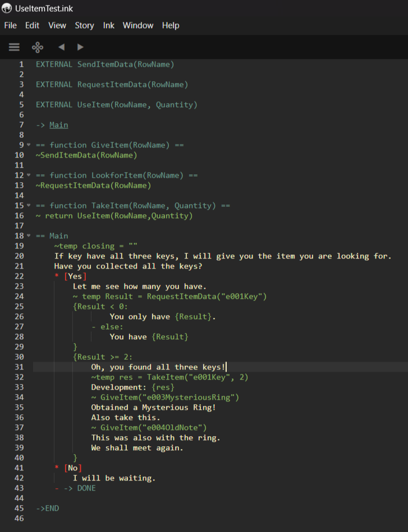This screenshot has height=532, width=408.
Task: Collapse the Main knot fold arrow
Action: (x=29, y=236)
